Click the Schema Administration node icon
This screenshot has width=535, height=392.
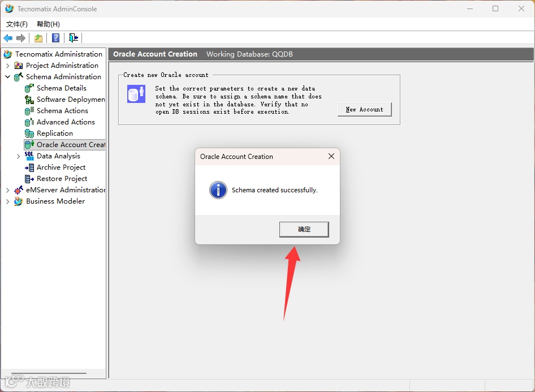(19, 77)
